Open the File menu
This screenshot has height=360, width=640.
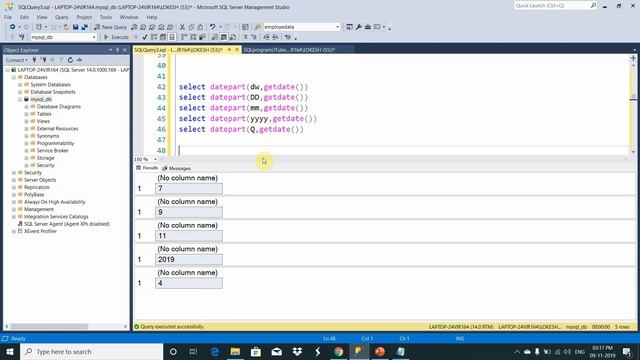click(x=8, y=17)
